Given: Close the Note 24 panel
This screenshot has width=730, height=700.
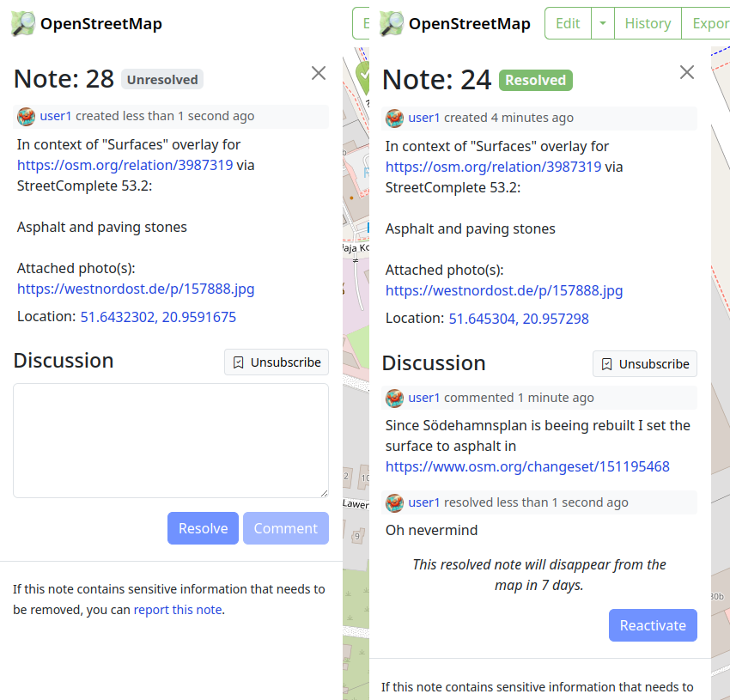Looking at the screenshot, I should pyautogui.click(x=687, y=72).
